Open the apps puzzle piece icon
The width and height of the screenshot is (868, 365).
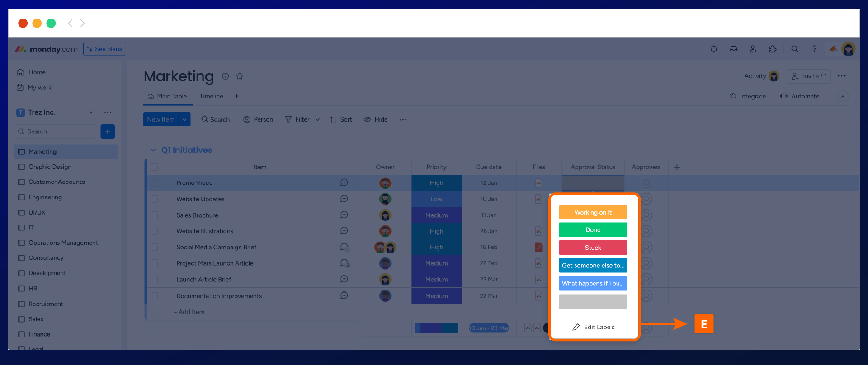773,49
